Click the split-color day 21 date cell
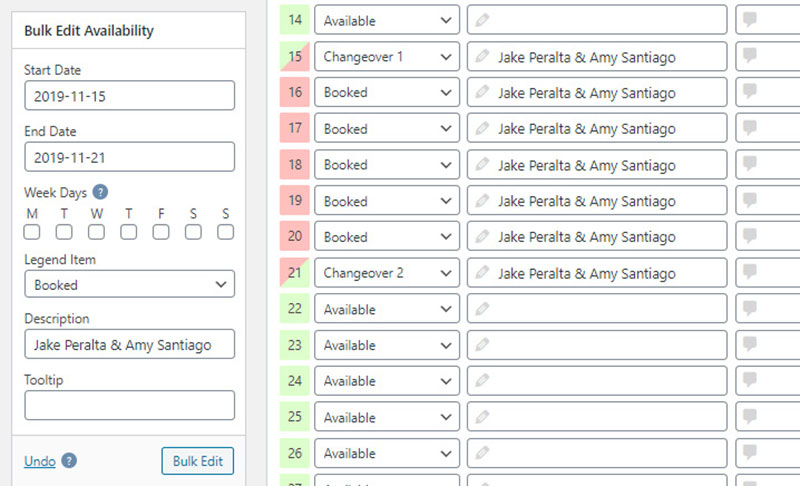Image resolution: width=800 pixels, height=486 pixels. point(294,272)
